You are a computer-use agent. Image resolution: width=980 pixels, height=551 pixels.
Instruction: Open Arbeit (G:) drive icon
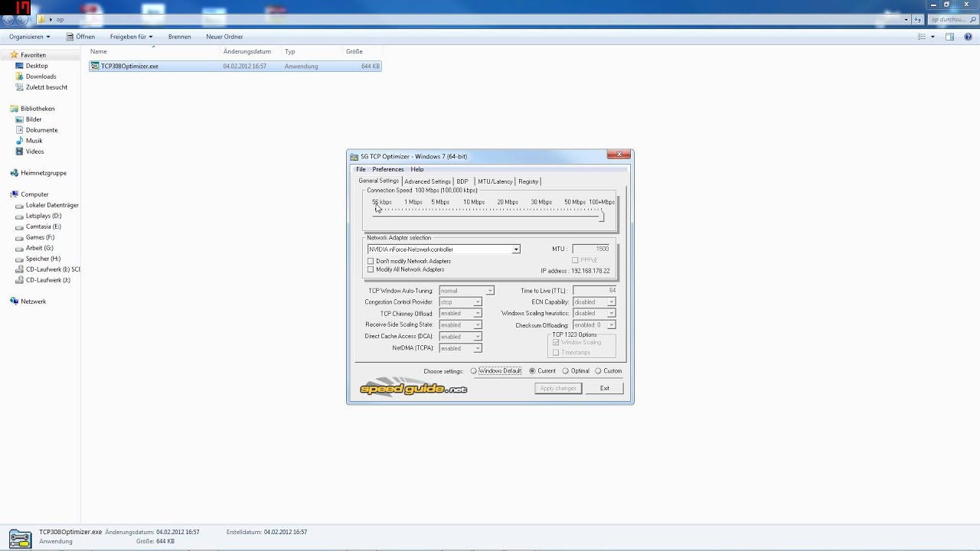(19, 248)
